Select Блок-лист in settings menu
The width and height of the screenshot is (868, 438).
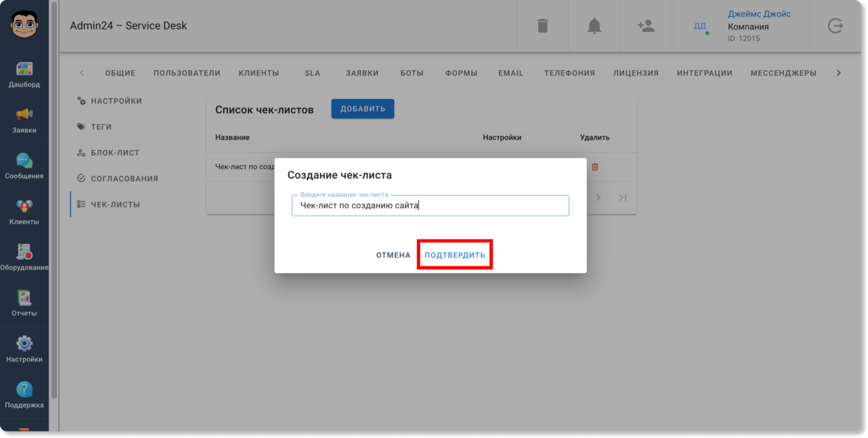[114, 153]
